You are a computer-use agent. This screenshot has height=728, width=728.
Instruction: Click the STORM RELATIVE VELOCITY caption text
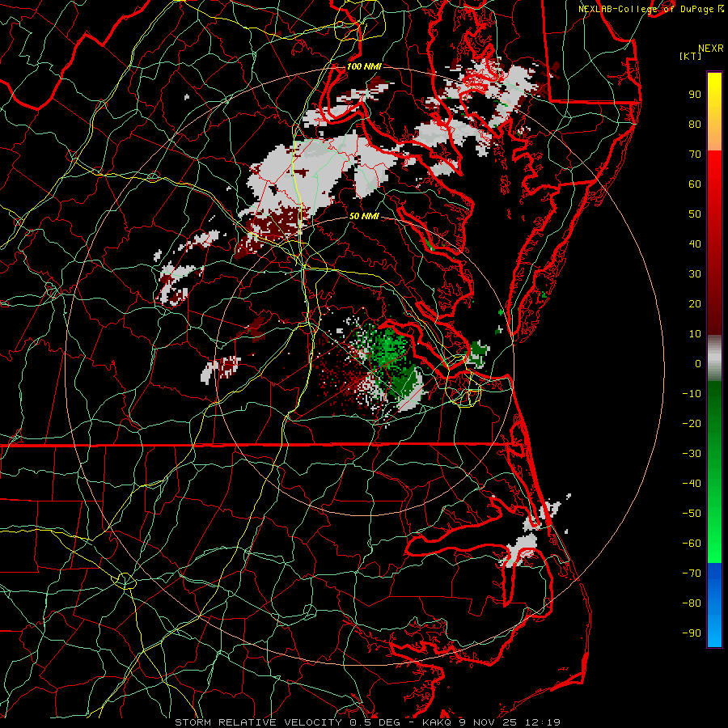[258, 722]
